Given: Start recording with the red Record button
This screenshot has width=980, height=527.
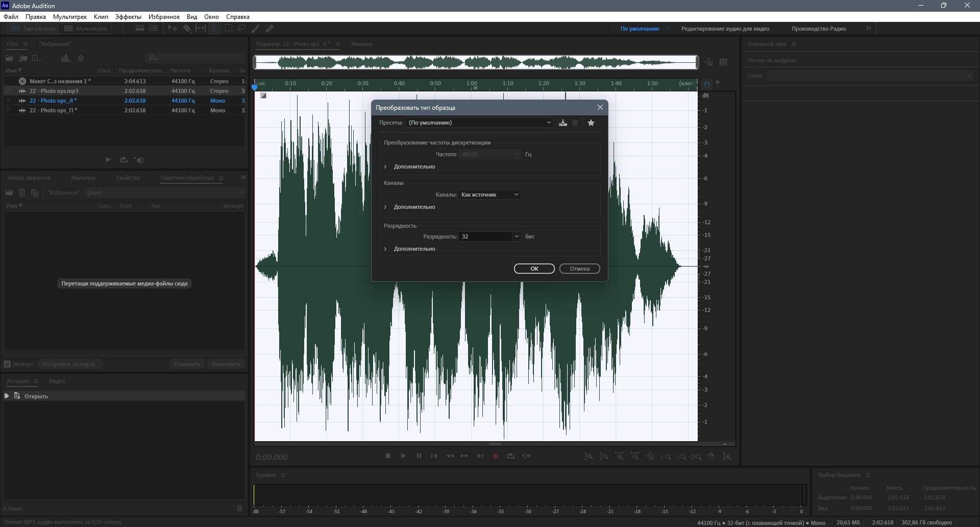Looking at the screenshot, I should [x=495, y=456].
